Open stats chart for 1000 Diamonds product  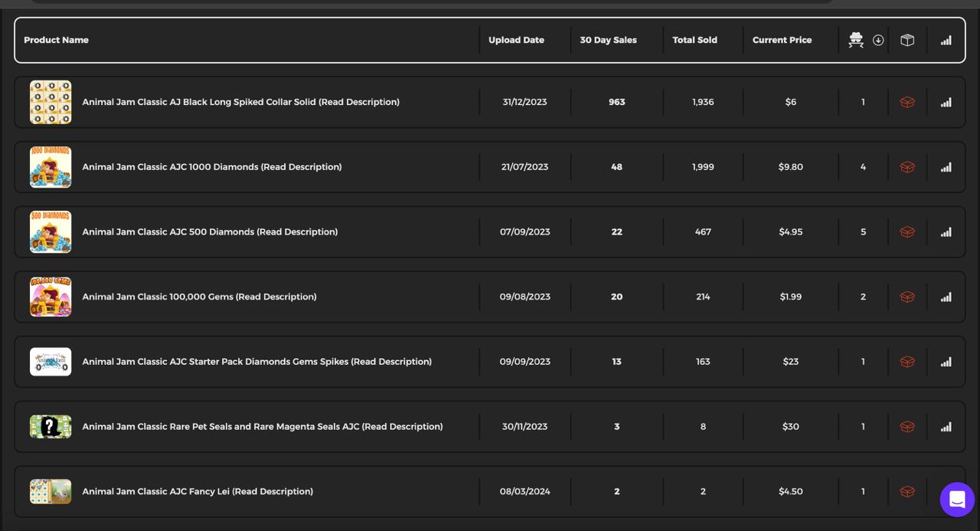[946, 167]
